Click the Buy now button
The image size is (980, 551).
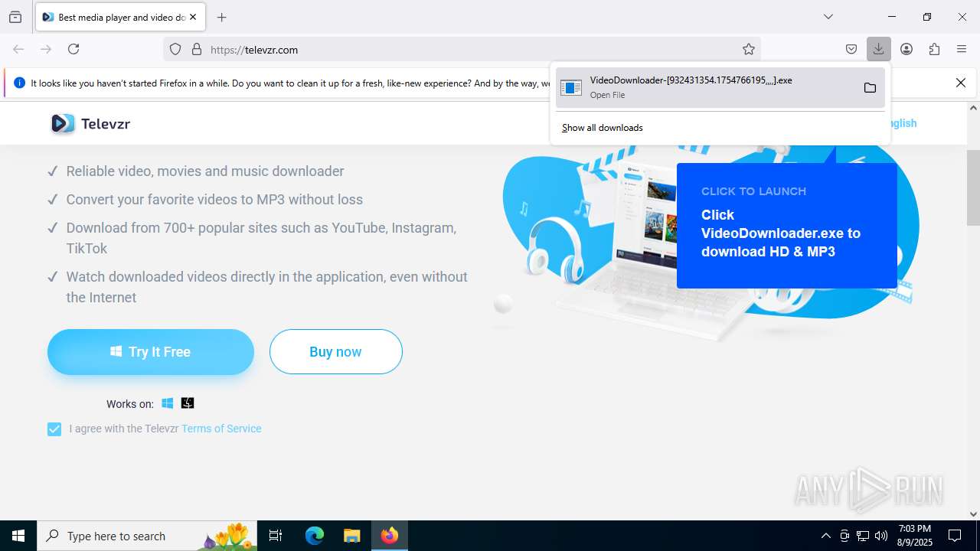pyautogui.click(x=335, y=352)
